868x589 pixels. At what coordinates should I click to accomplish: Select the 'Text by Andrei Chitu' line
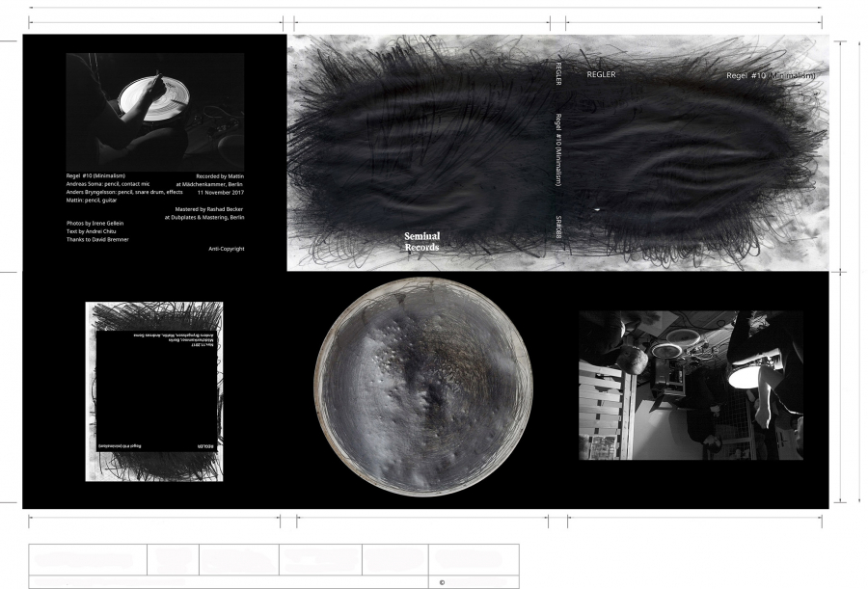pos(91,231)
